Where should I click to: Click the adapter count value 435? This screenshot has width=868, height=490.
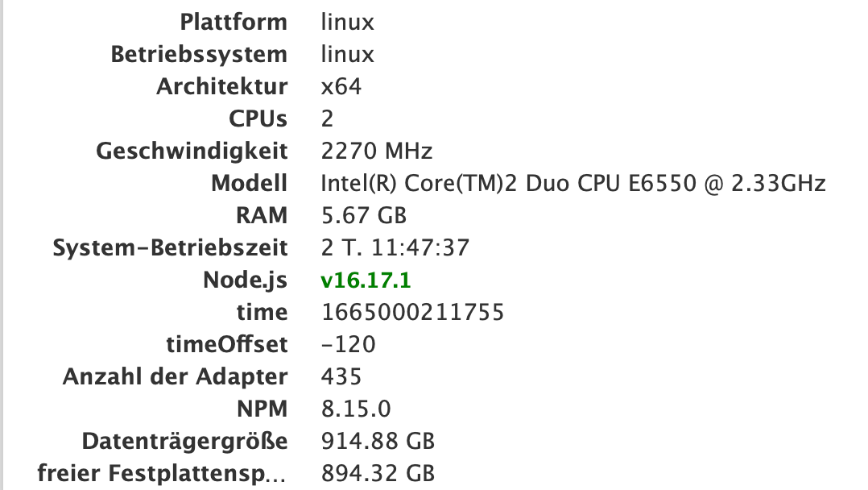point(341,377)
